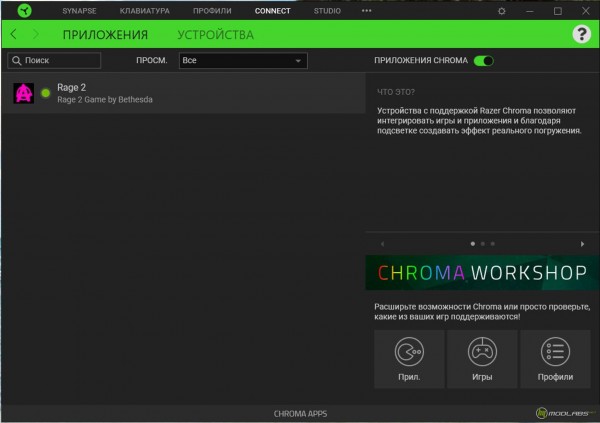
Task: Open the Профили list icon tile
Action: coord(555,359)
